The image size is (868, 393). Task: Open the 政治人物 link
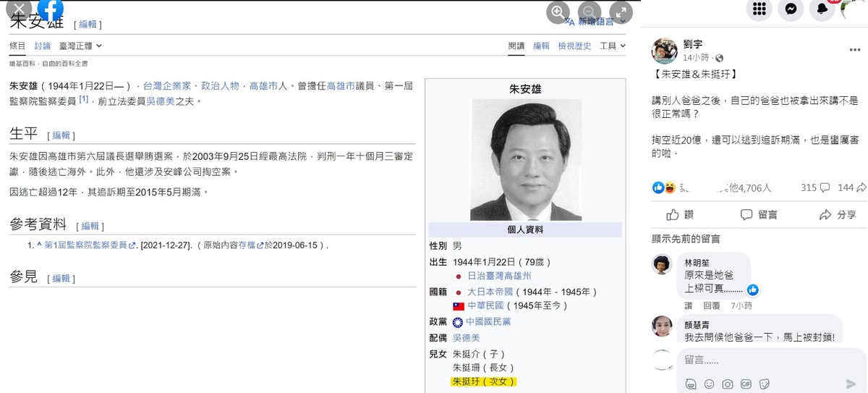(220, 85)
